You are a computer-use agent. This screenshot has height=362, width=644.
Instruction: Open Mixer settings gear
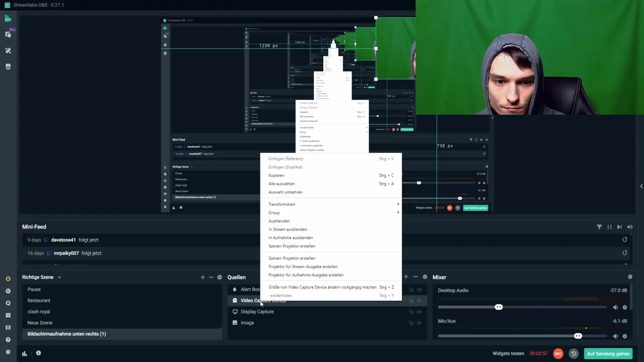630,277
